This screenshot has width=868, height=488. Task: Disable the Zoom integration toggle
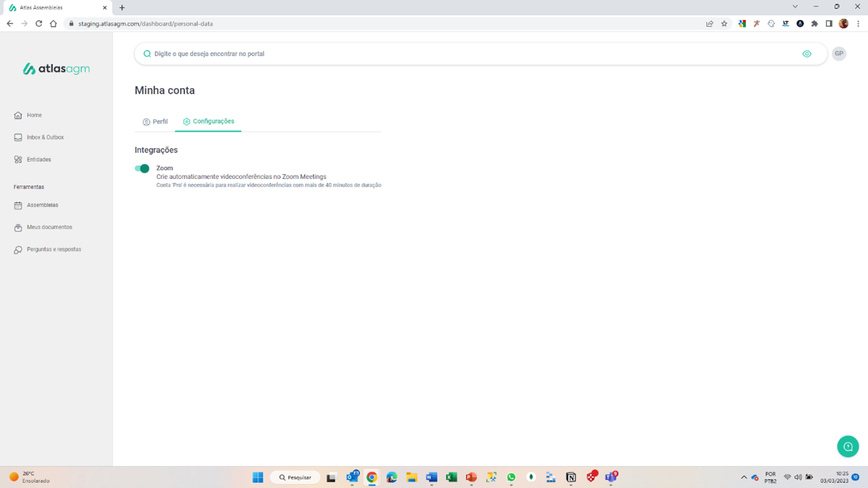pos(142,168)
